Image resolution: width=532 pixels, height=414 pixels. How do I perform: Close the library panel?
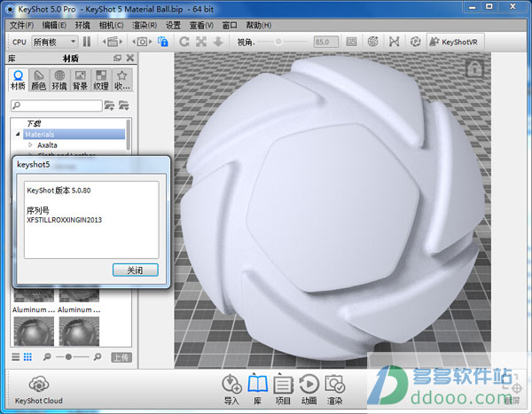point(130,58)
